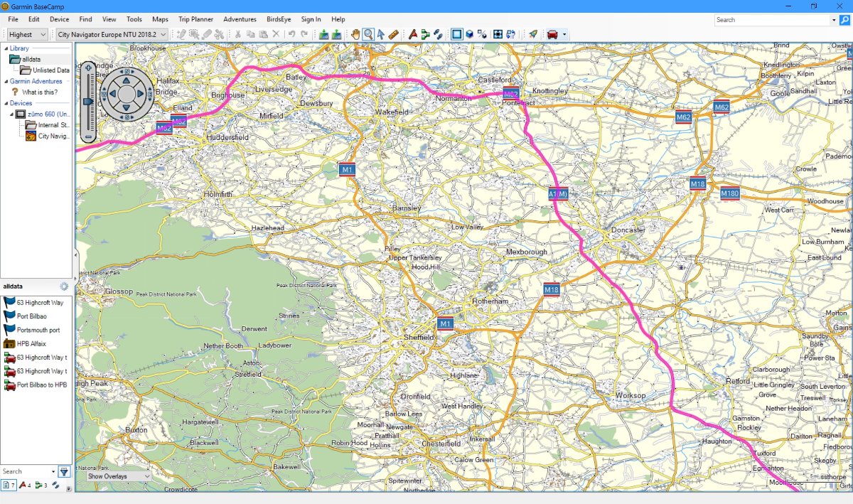Filter list to the 4 waypoints

point(25,486)
